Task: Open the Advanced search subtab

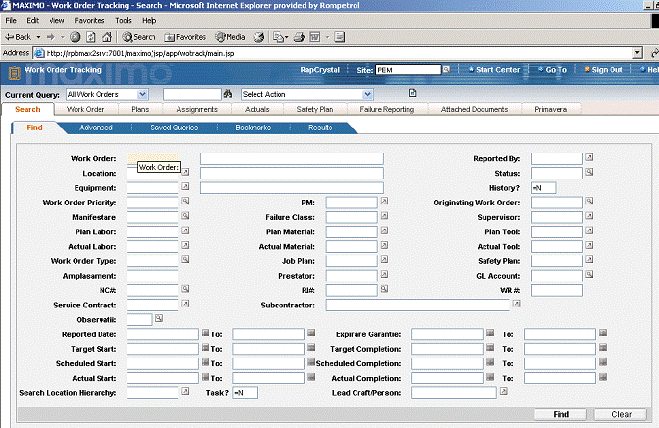Action: [96, 127]
